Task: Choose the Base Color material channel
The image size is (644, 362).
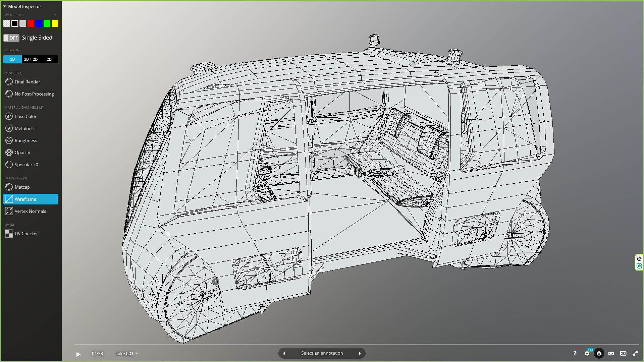Action: pyautogui.click(x=25, y=116)
